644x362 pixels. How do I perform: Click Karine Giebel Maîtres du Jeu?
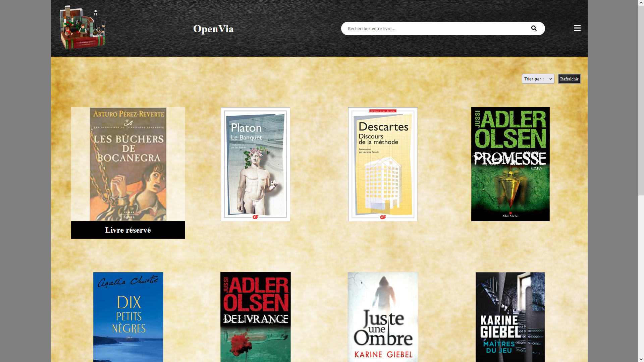(x=510, y=317)
